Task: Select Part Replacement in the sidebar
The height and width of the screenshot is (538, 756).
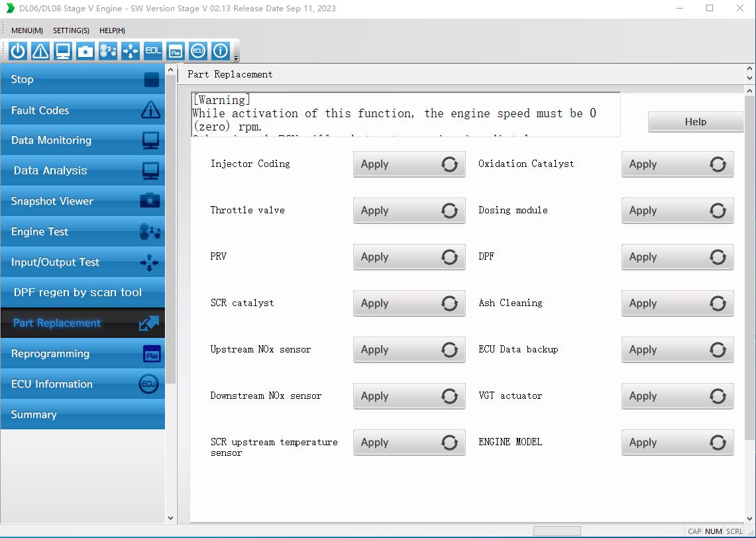Action: tap(82, 323)
